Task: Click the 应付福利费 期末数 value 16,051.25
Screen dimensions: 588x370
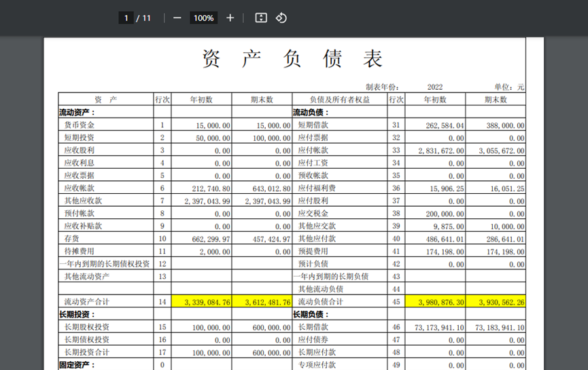Action: coord(507,188)
